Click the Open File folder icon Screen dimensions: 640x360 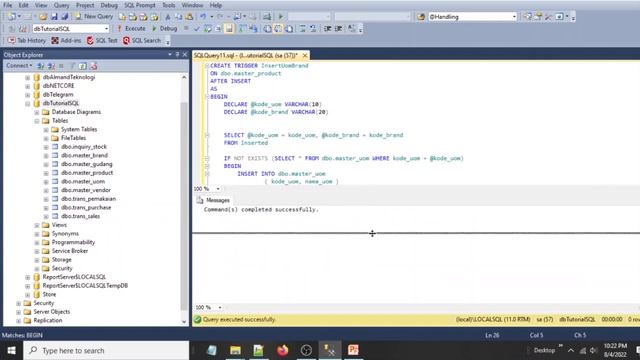pos(43,17)
